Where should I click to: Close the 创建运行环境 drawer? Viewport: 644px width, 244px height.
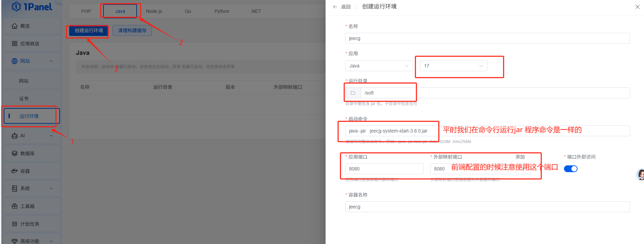click(637, 7)
